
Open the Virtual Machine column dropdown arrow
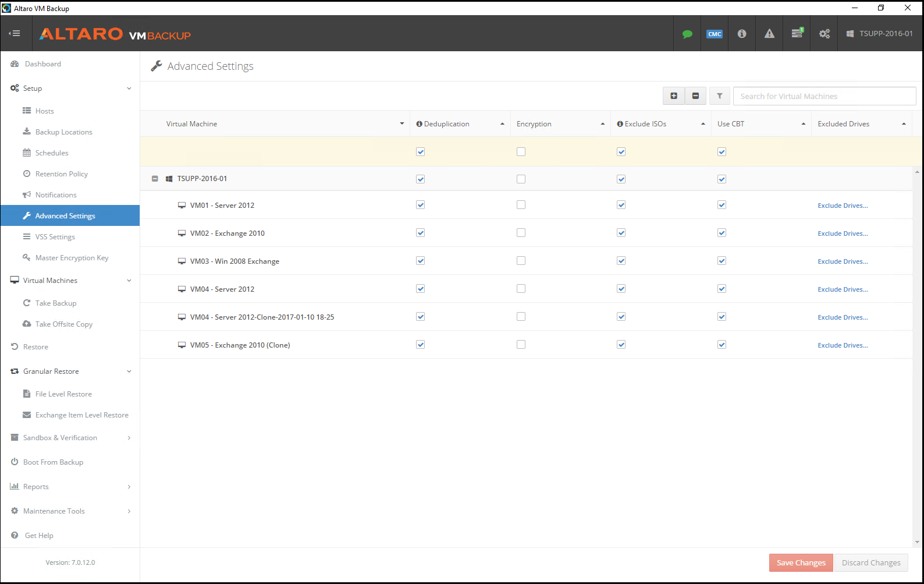pos(402,123)
